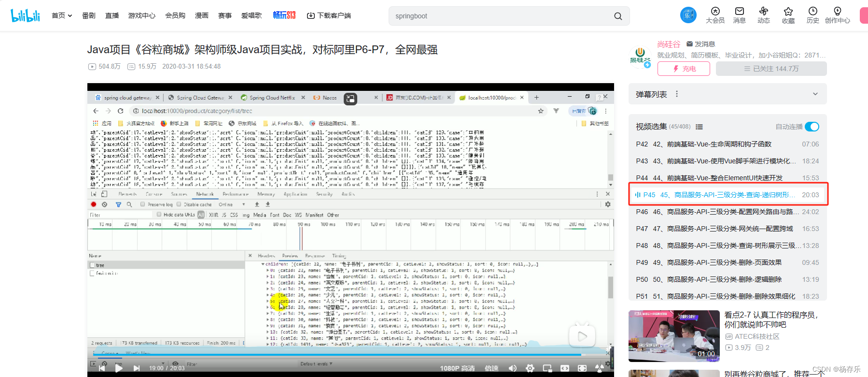Toggle widescreen mode icon
This screenshot has width=868, height=377.
point(565,368)
